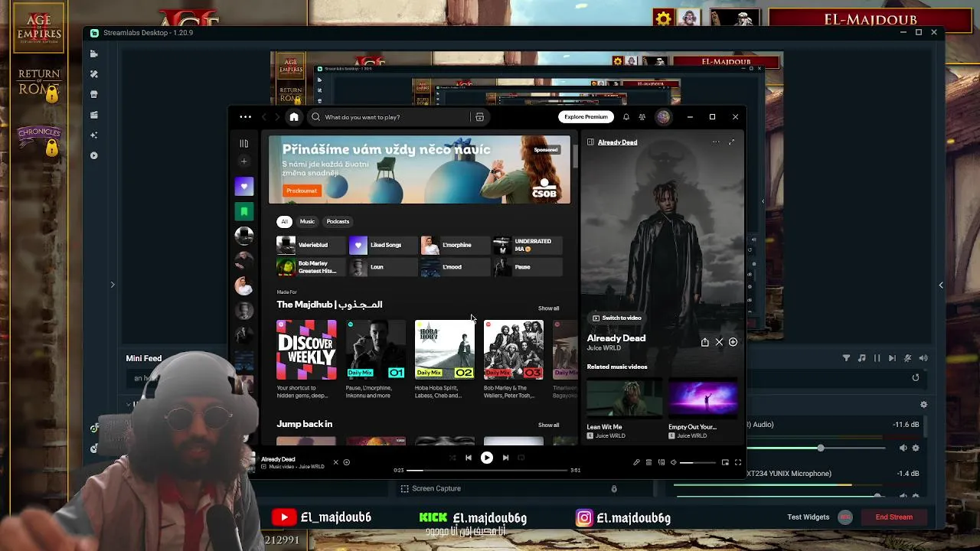Image resolution: width=980 pixels, height=551 pixels.
Task: Click End Stream button
Action: point(893,517)
